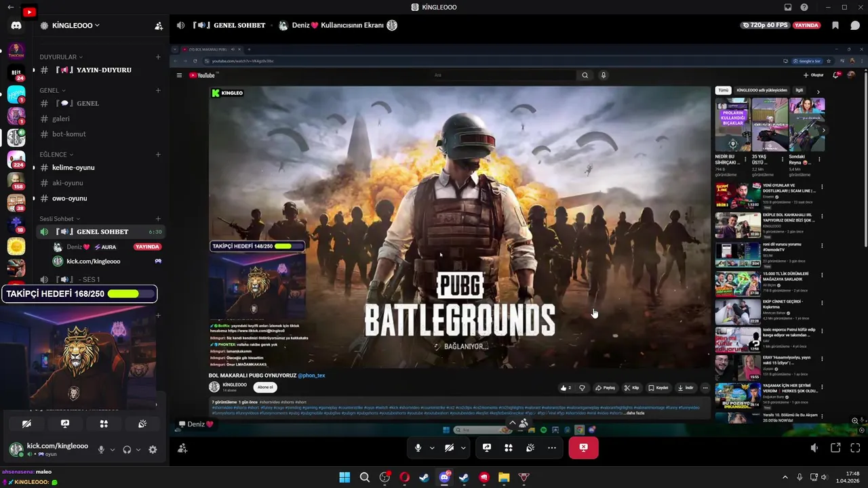868x488 pixels.
Task: Adjust stream volume speaker icon
Action: click(x=814, y=448)
